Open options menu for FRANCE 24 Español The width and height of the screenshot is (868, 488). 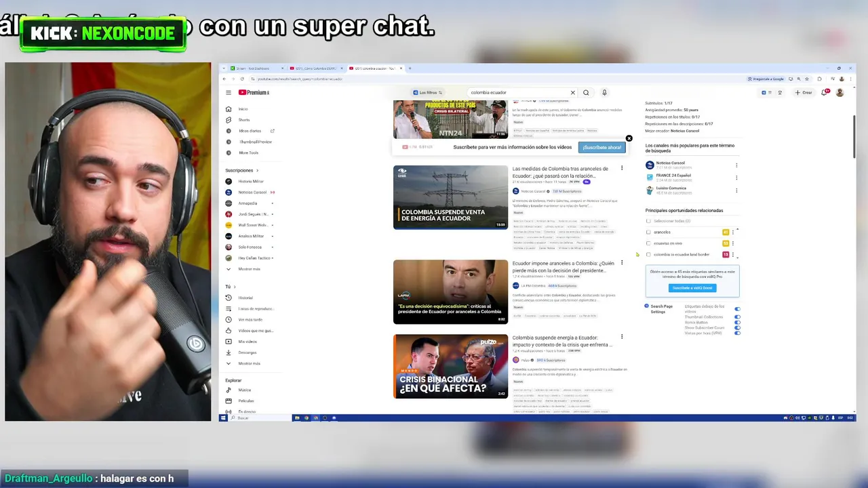click(x=736, y=178)
